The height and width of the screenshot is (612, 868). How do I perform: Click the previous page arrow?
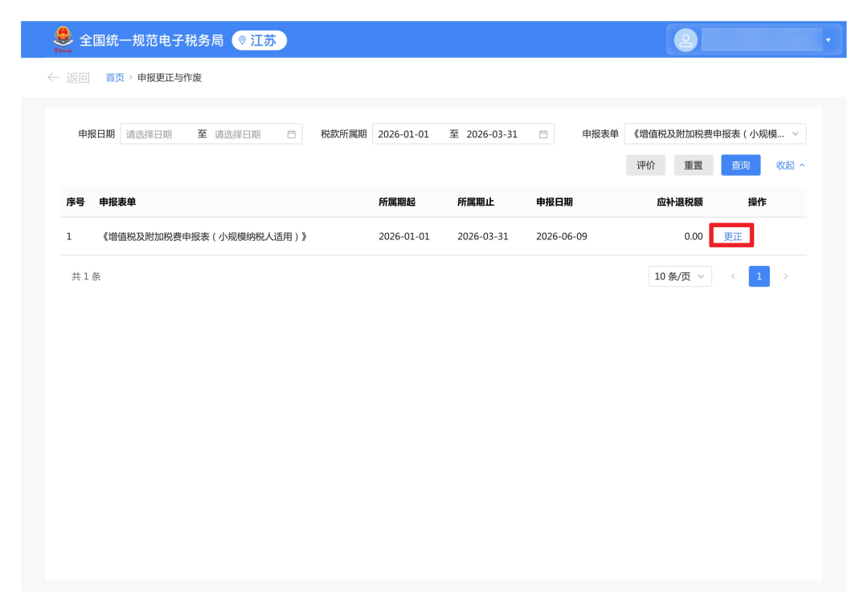click(x=733, y=276)
